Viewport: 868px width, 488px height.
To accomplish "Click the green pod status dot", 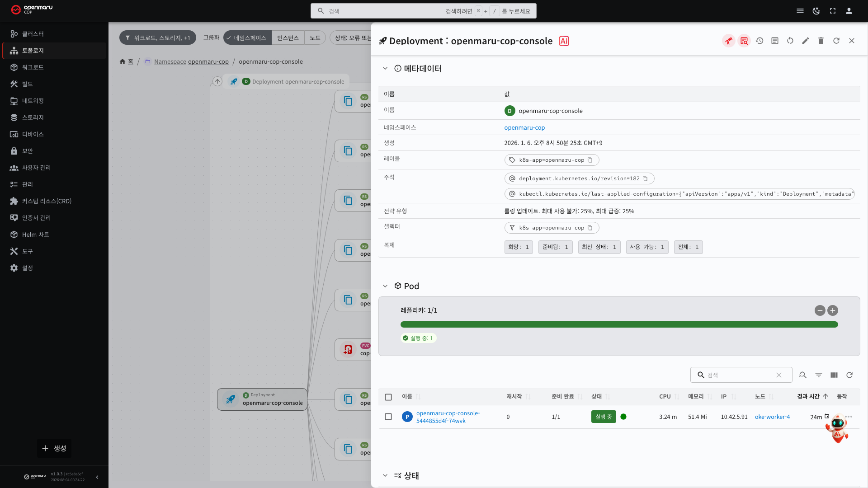I will point(623,417).
